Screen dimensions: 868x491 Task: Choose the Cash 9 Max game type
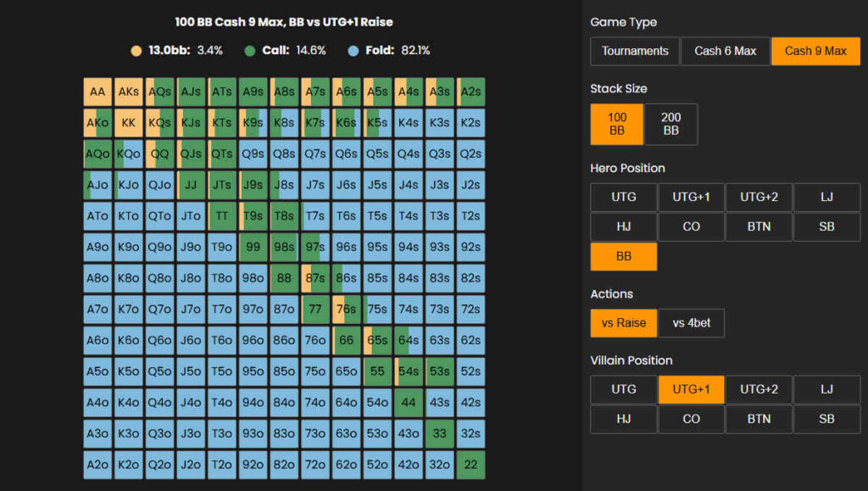click(x=815, y=51)
